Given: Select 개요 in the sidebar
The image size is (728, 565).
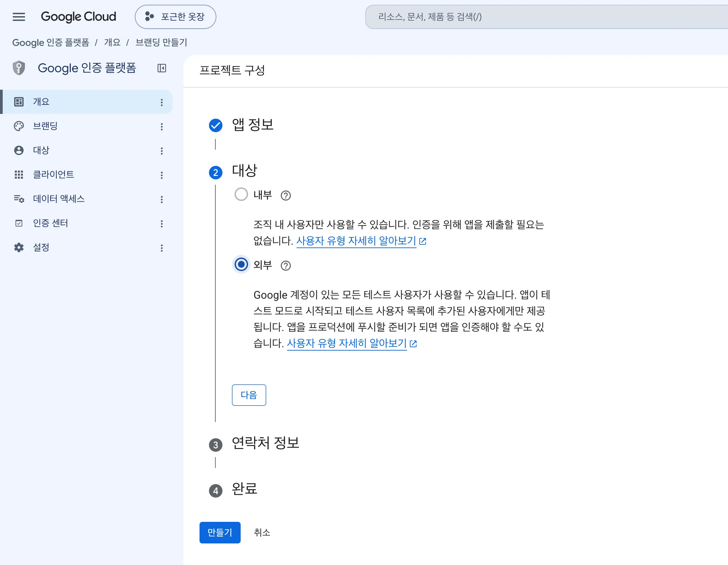Looking at the screenshot, I should (x=87, y=102).
